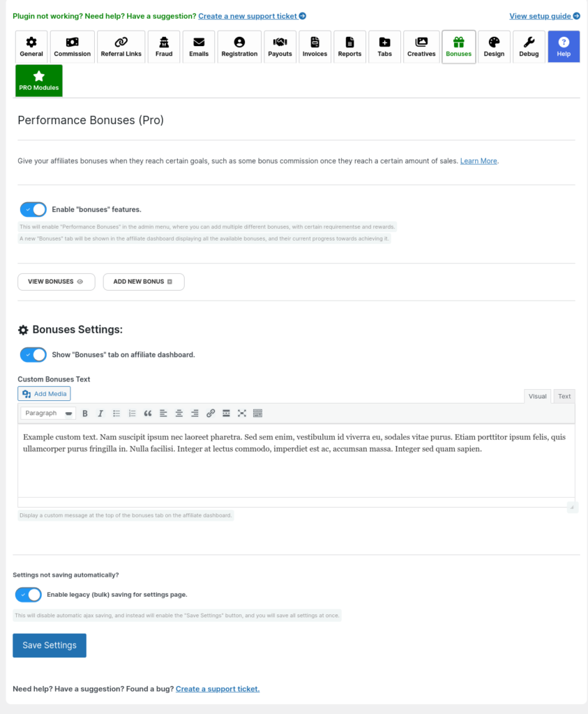Turn off legacy bulk saving toggle
588x714 pixels.
28,595
